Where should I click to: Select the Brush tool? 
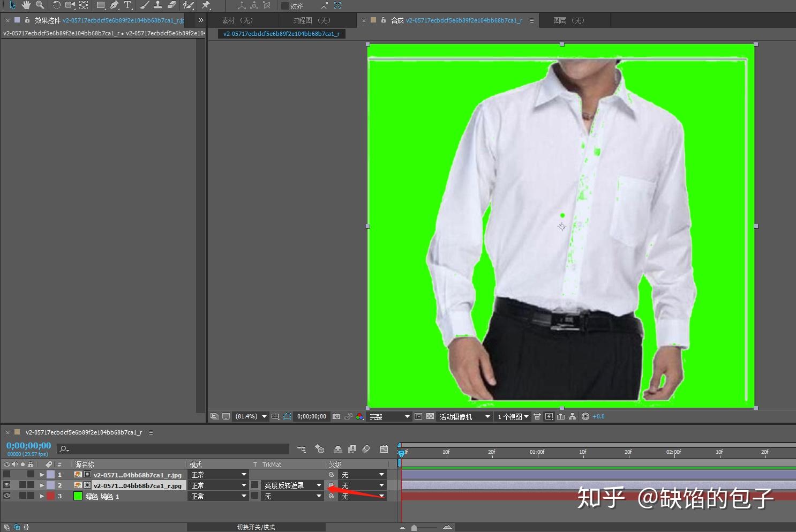pos(145,5)
